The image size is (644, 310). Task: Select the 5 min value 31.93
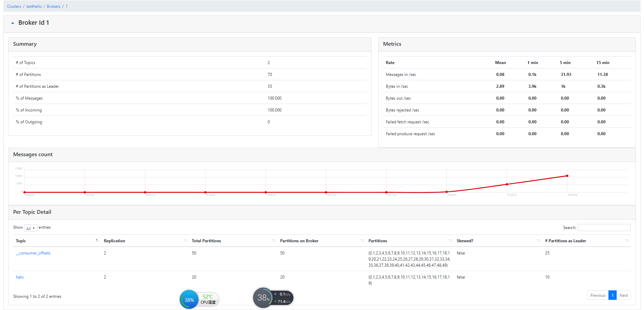(566, 75)
